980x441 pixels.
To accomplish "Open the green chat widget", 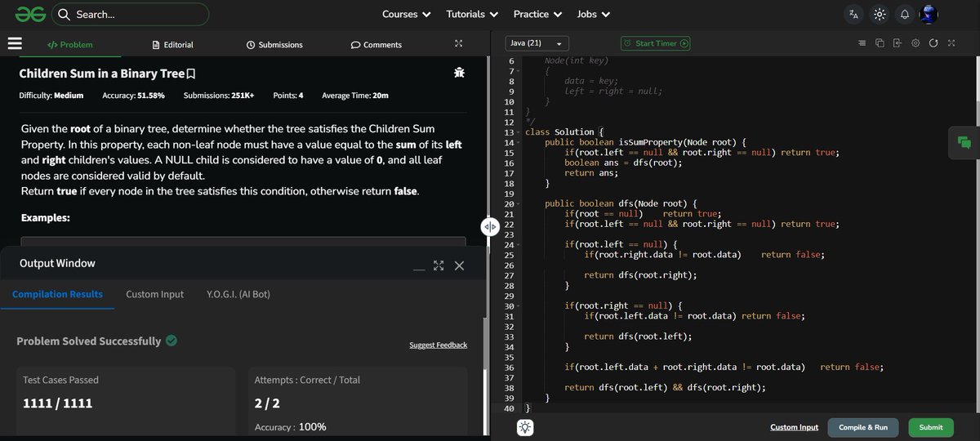I will [x=964, y=143].
